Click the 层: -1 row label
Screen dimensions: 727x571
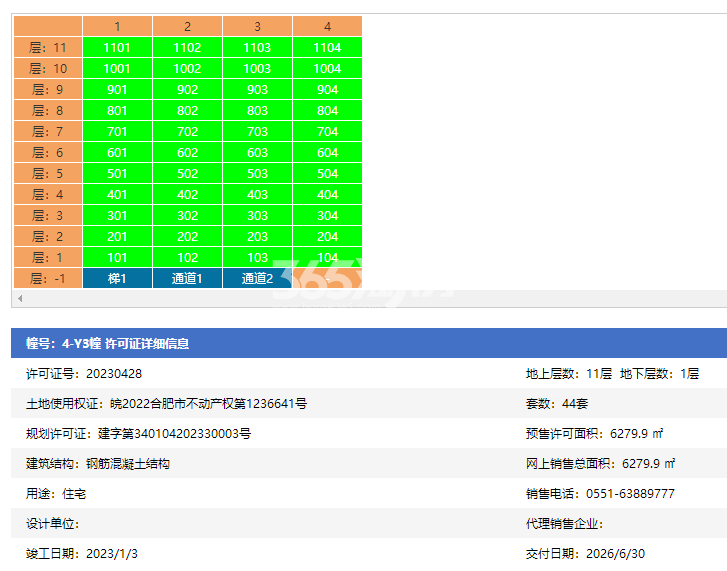pyautogui.click(x=48, y=279)
